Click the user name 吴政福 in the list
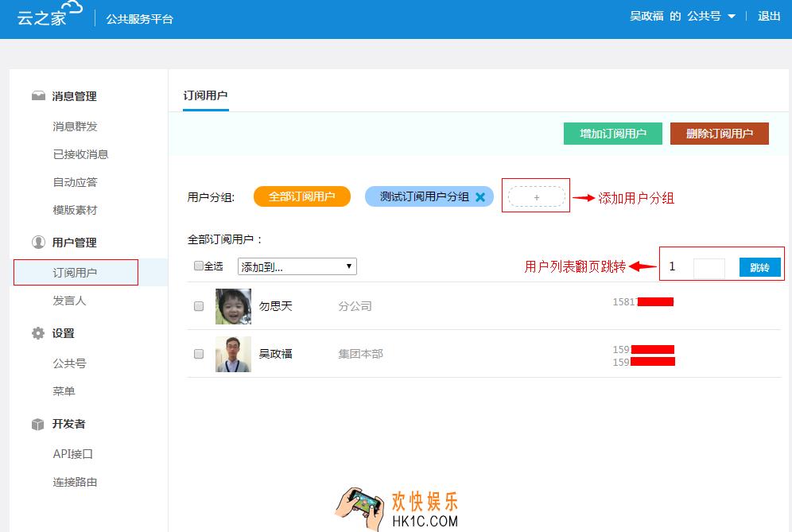This screenshot has height=532, width=792. tap(276, 354)
